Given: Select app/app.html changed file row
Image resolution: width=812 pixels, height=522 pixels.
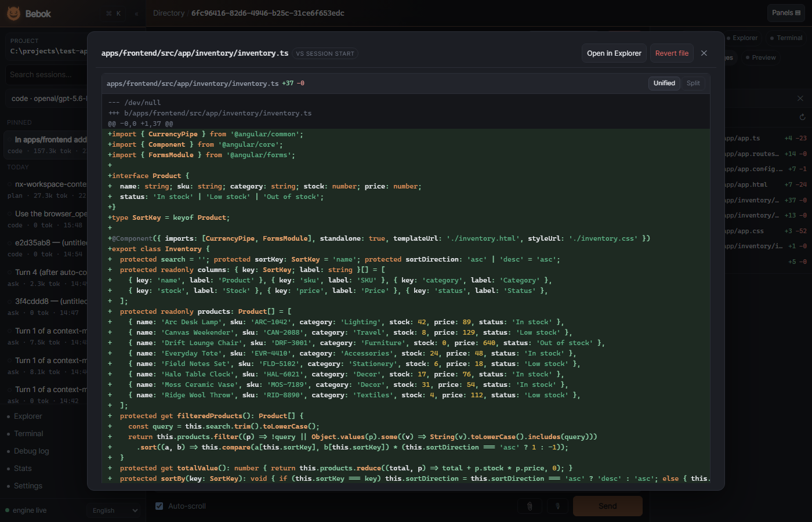Looking at the screenshot, I should click(x=766, y=185).
